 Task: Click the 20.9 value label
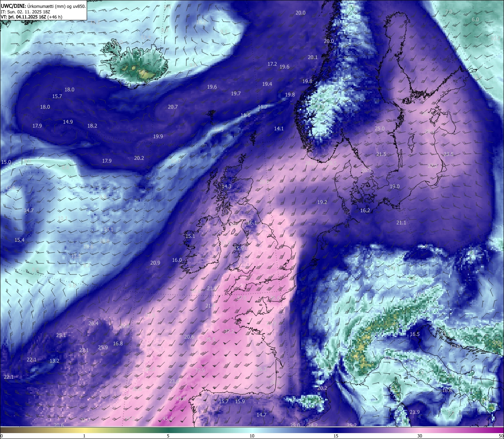tap(155, 263)
